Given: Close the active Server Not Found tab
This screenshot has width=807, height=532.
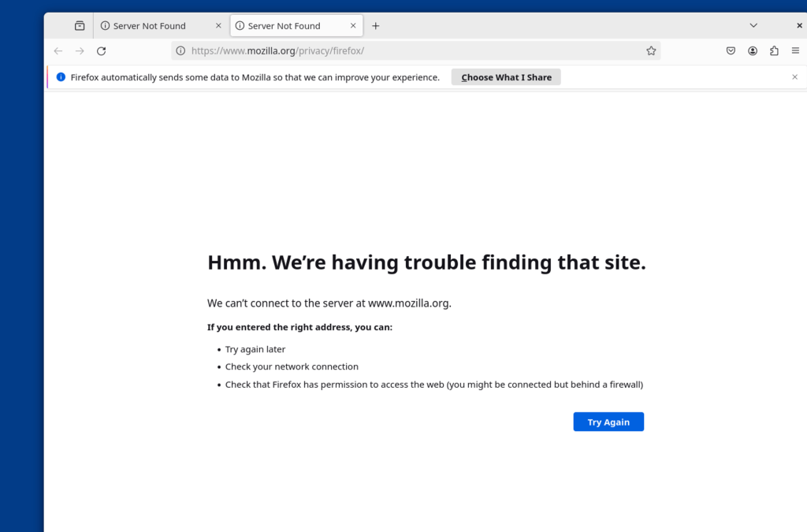Looking at the screenshot, I should pyautogui.click(x=353, y=26).
